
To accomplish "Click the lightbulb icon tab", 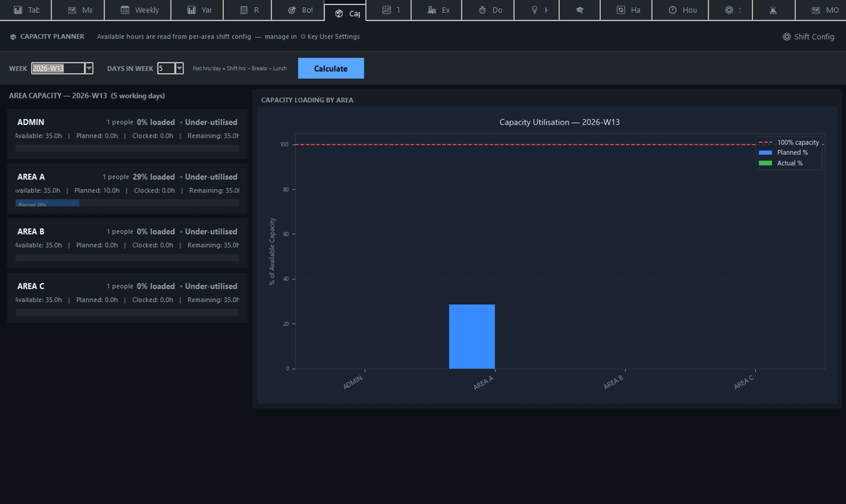I will (x=534, y=10).
